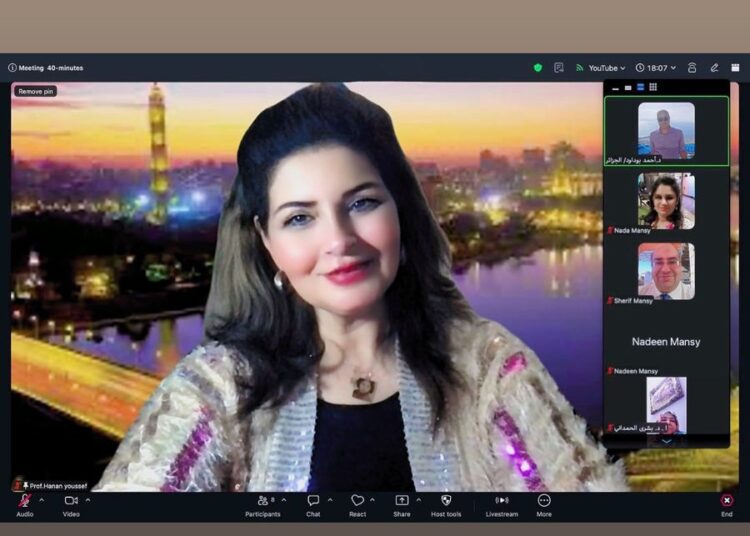
Task: Open the 18:07 timer dropdown
Action: [656, 68]
